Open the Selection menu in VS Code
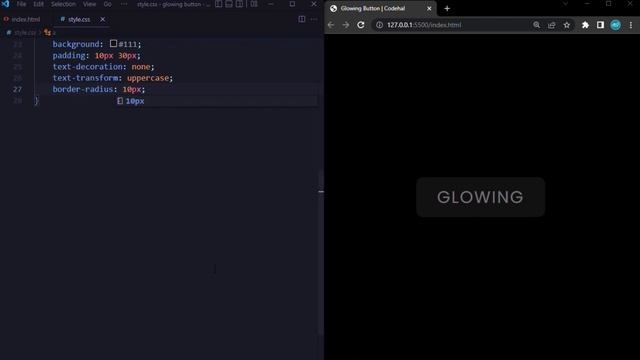The image size is (640, 360). pyautogui.click(x=63, y=4)
